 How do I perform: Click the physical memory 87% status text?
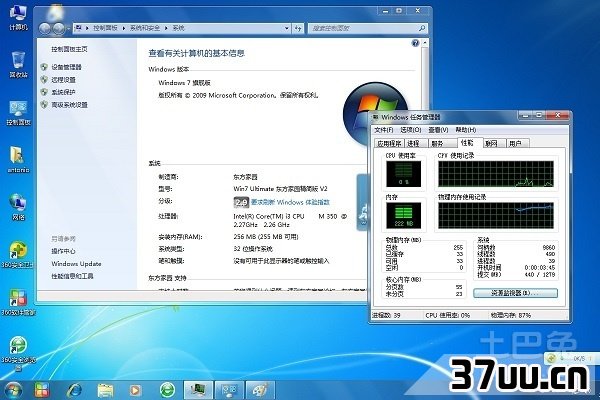511,315
